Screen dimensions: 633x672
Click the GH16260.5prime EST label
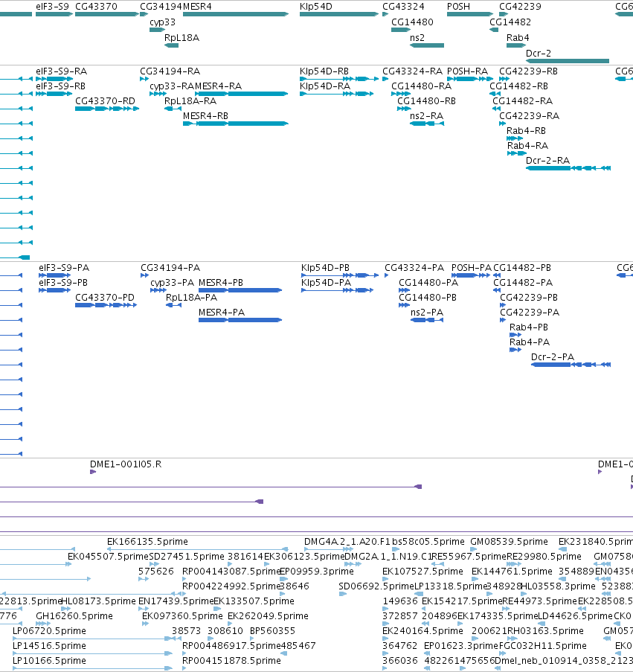coord(74,616)
